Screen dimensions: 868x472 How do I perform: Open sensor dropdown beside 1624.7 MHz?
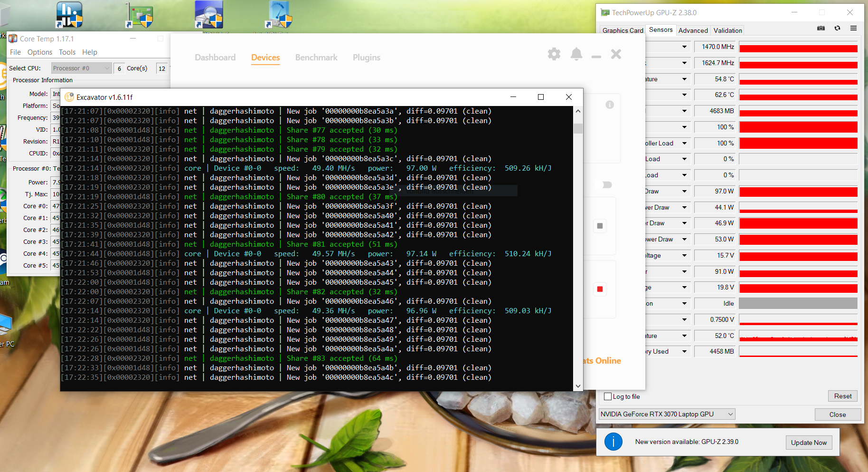coord(684,63)
